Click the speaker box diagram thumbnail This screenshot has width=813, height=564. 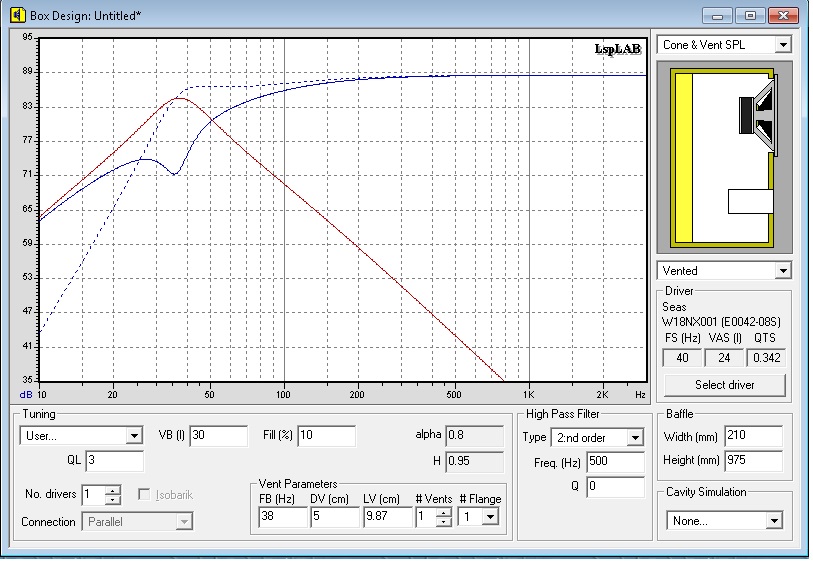click(724, 158)
